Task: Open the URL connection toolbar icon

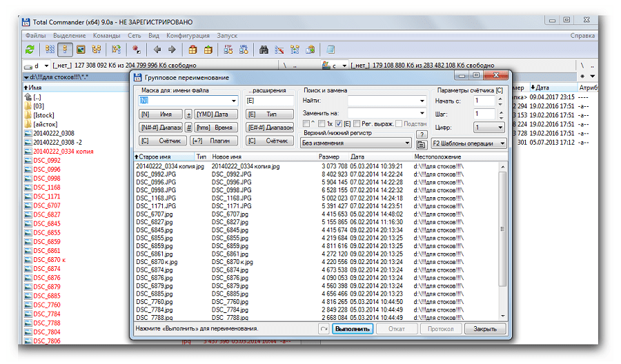Action: coord(243,50)
